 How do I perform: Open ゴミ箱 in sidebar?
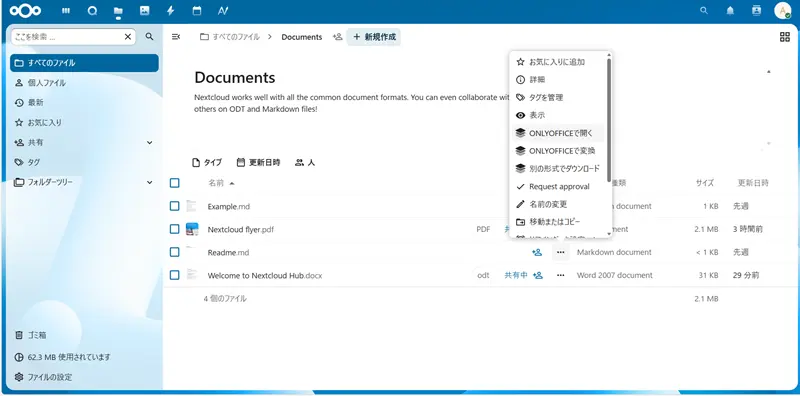(x=84, y=335)
